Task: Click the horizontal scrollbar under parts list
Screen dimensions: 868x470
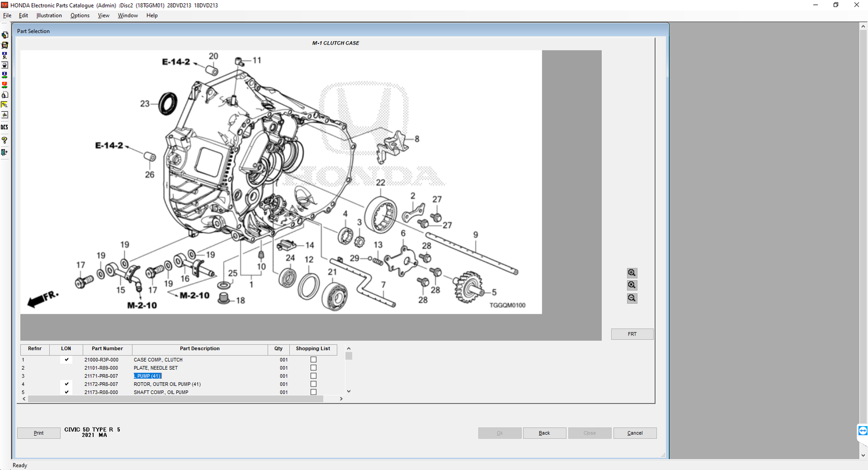Action: (175, 398)
